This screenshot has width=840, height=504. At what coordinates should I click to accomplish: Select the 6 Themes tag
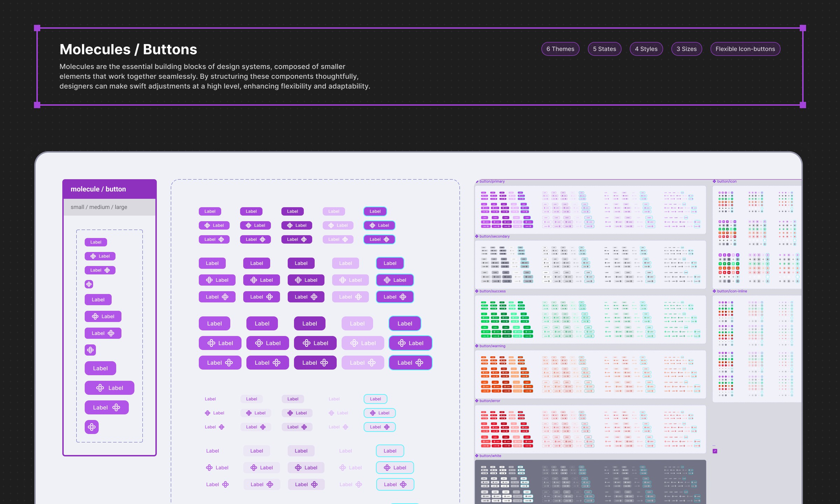coord(560,49)
